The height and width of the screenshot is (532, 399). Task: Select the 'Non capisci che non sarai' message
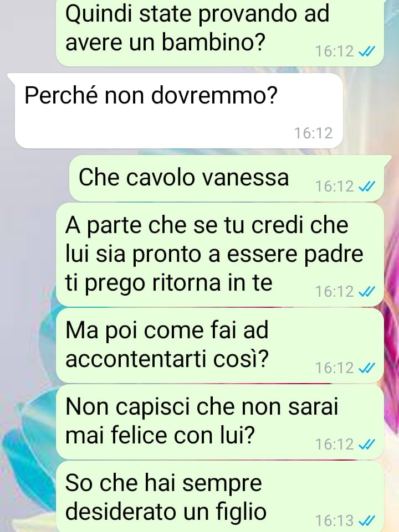pos(219,422)
